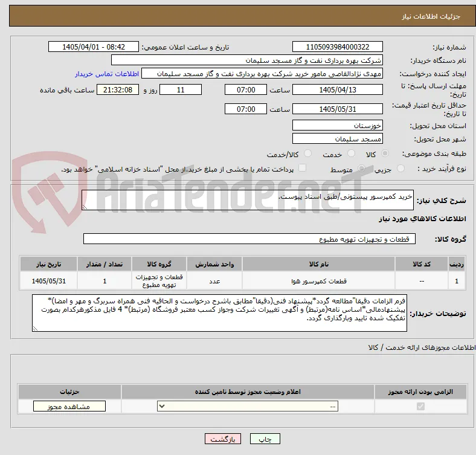Image resolution: width=476 pixels, height=455 pixels.
Task: Select the کالا radio button
Action: (x=385, y=153)
